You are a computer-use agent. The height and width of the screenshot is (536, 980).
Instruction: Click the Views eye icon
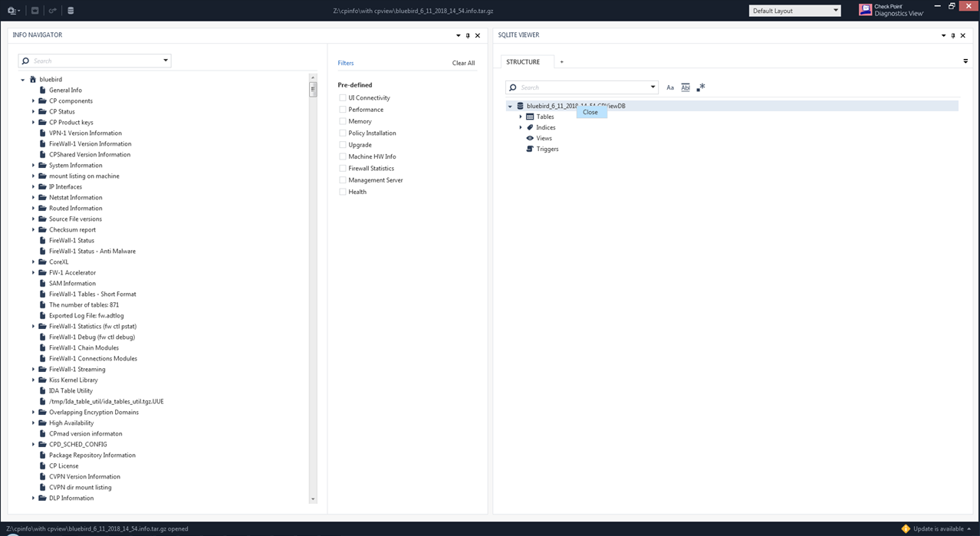pos(530,138)
